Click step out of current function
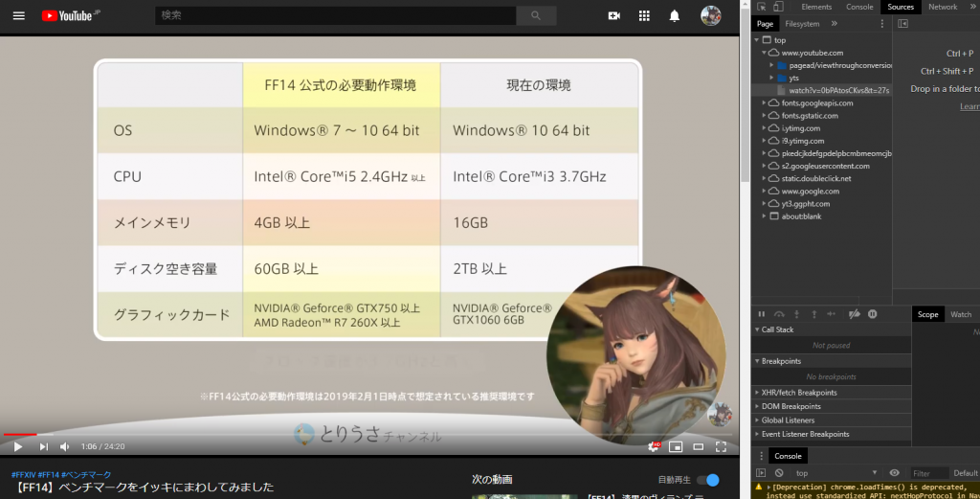This screenshot has width=980, height=499. click(813, 314)
